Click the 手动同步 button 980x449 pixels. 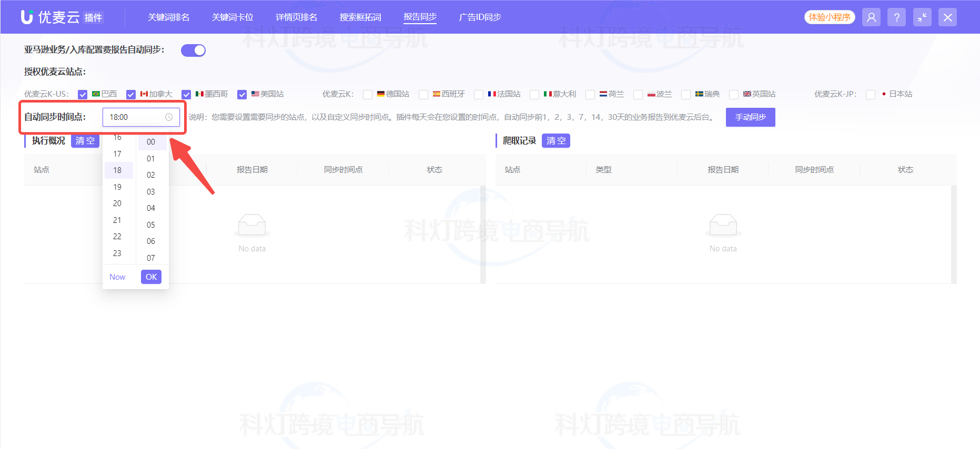(x=751, y=117)
